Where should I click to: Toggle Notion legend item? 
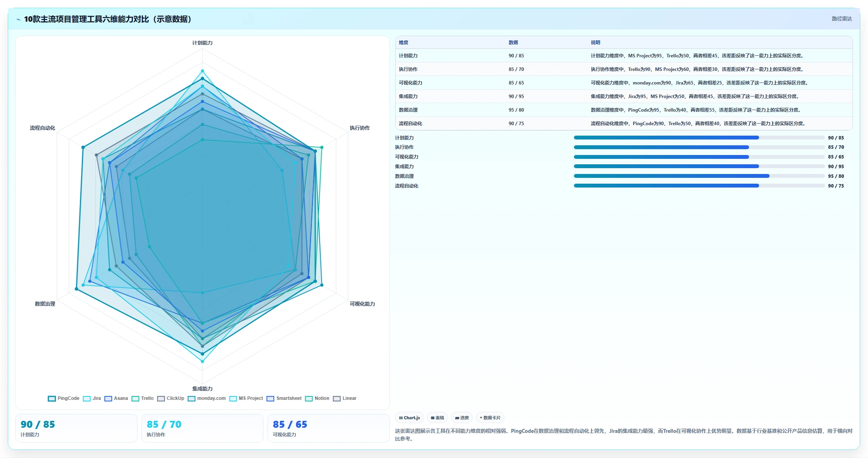tap(317, 398)
